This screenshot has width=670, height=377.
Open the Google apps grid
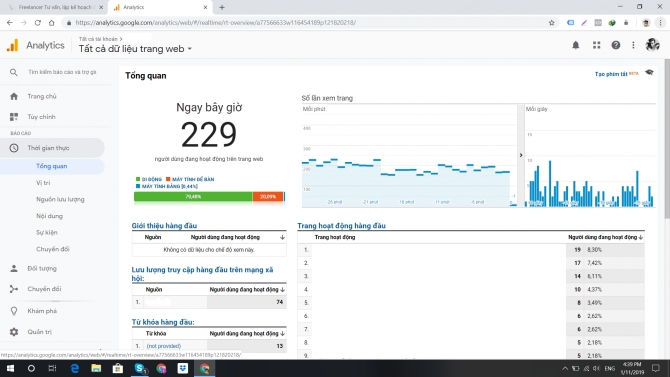597,45
